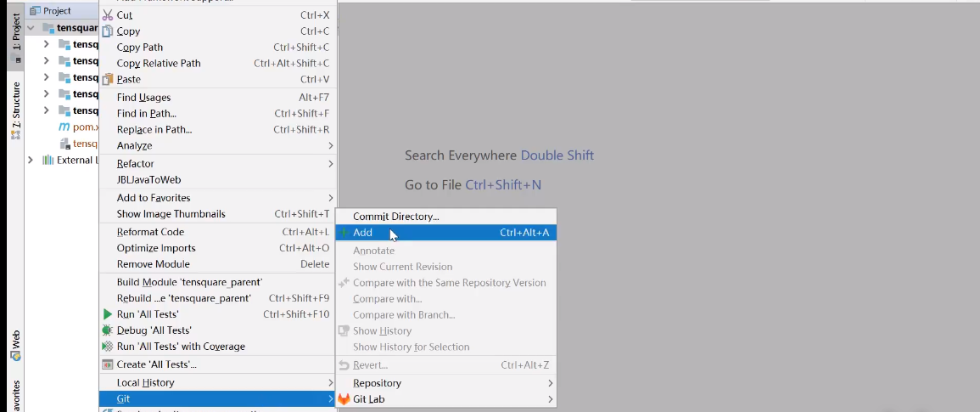980x412 pixels.
Task: Open the Analyze submenu
Action: 218,145
